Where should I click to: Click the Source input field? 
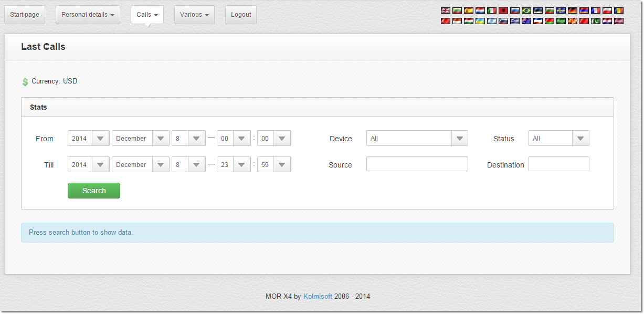(417, 164)
